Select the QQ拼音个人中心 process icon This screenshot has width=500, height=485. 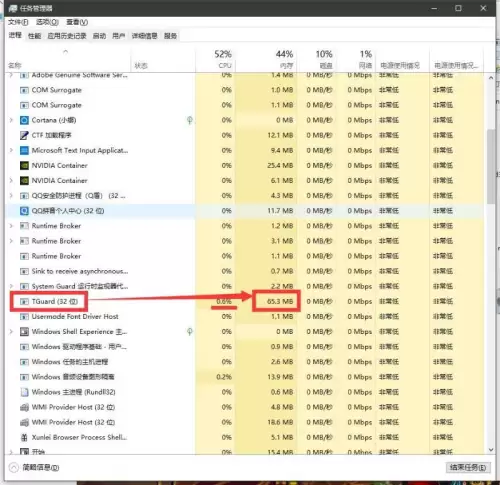coord(24,211)
